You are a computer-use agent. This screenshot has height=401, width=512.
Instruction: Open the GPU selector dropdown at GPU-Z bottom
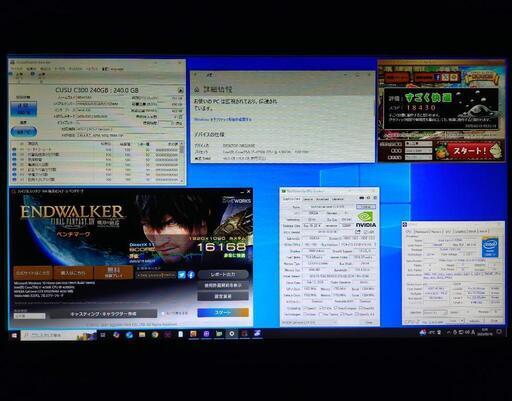click(x=309, y=323)
